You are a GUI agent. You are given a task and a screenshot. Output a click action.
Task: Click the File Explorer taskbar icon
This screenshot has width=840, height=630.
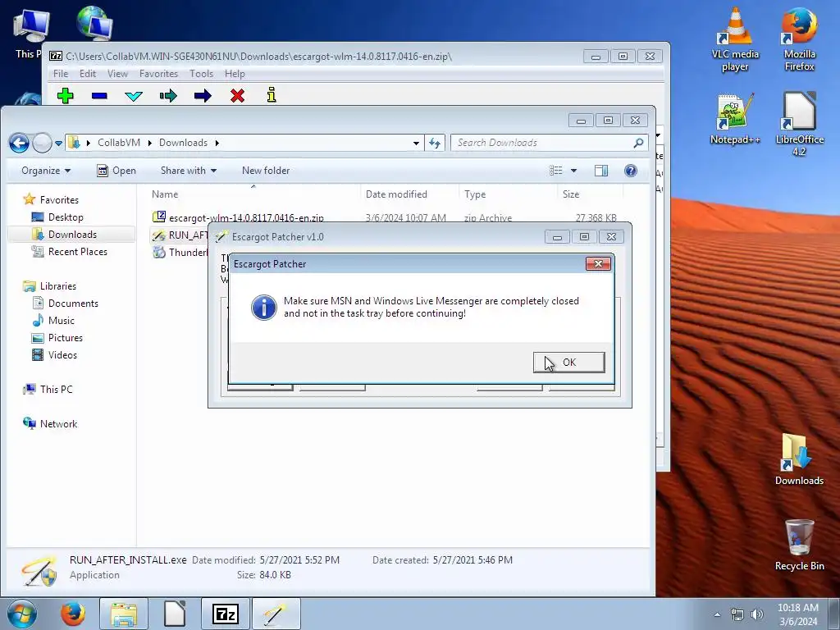click(124, 614)
